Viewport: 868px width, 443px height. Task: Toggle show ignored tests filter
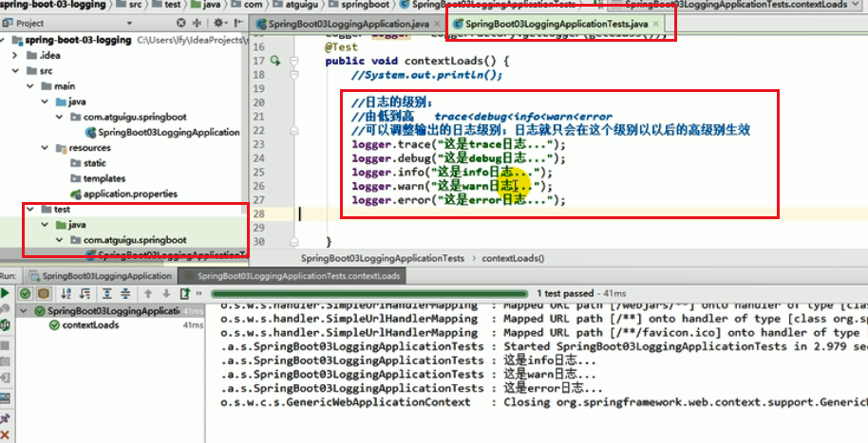(44, 293)
